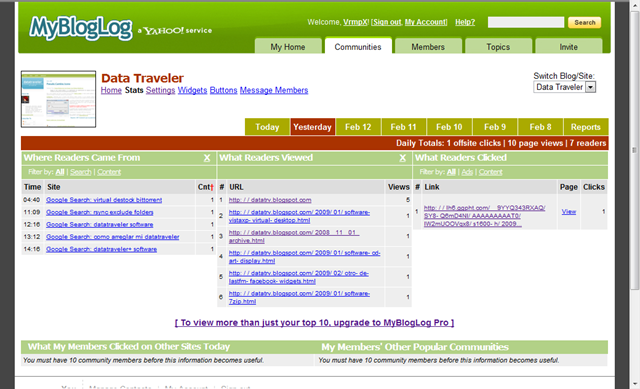Click the Sign out link

click(x=387, y=22)
